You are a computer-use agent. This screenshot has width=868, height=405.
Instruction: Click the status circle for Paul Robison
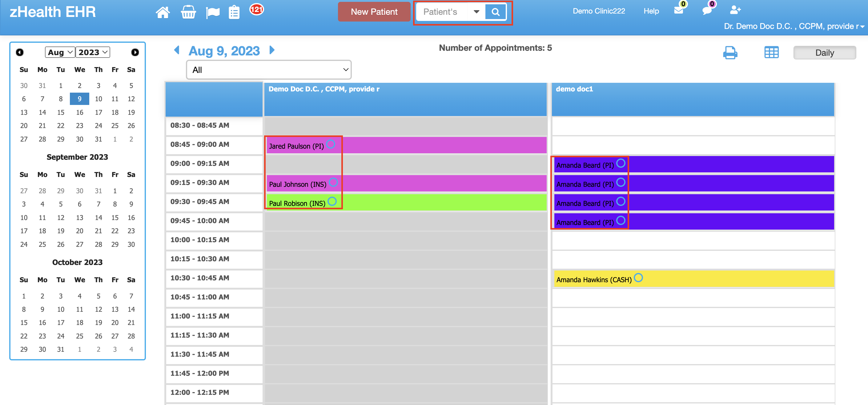point(332,202)
